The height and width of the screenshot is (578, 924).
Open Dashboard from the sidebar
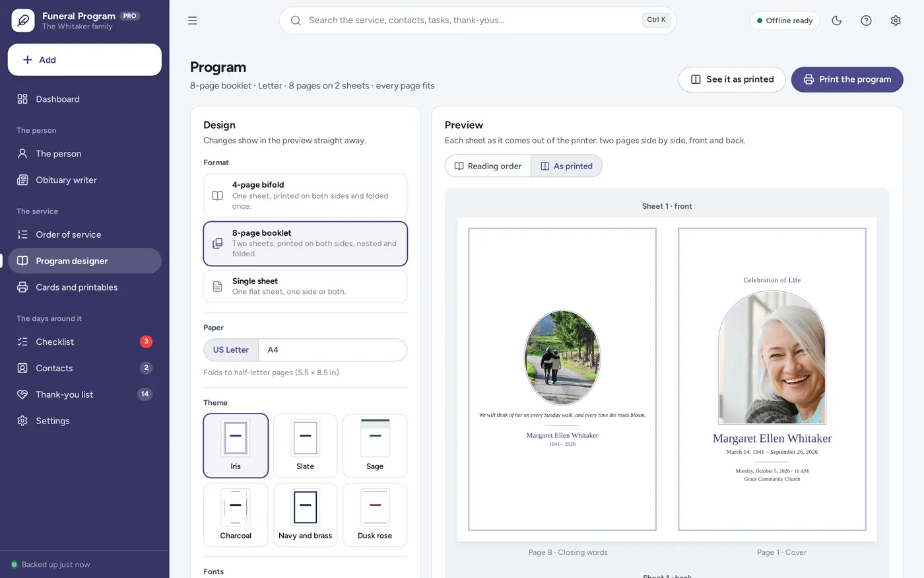coord(84,99)
